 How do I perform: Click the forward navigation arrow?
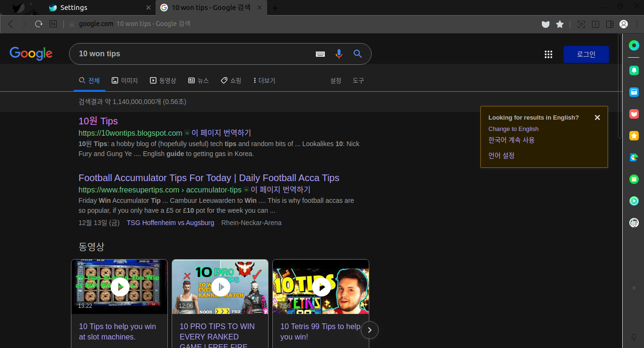point(25,24)
